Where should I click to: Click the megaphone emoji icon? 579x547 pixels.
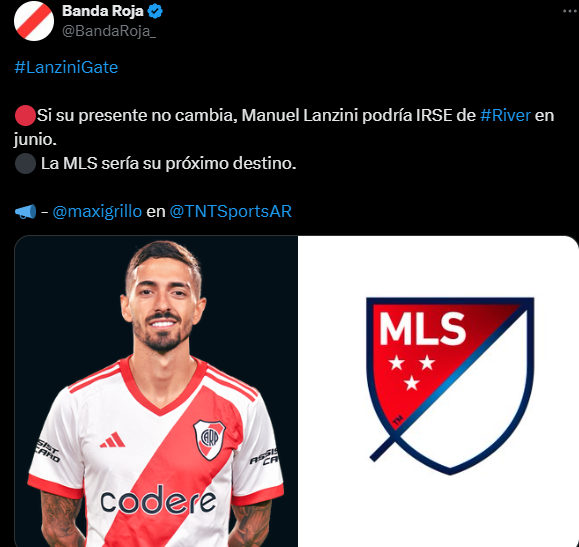coord(25,212)
